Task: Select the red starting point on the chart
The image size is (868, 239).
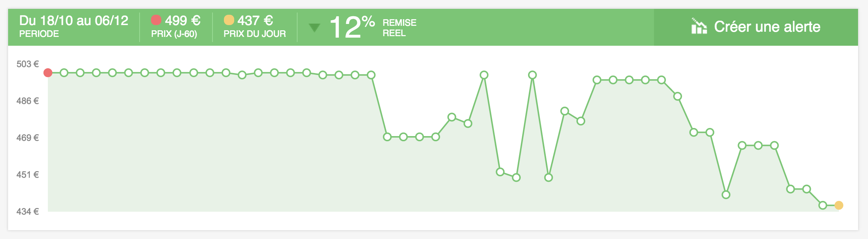Action: point(48,73)
